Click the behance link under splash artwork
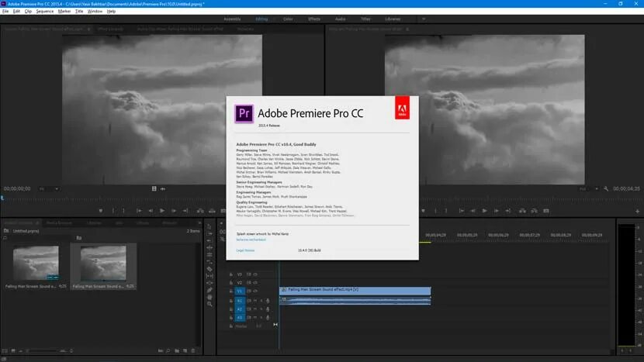The image size is (644, 362). tap(251, 240)
